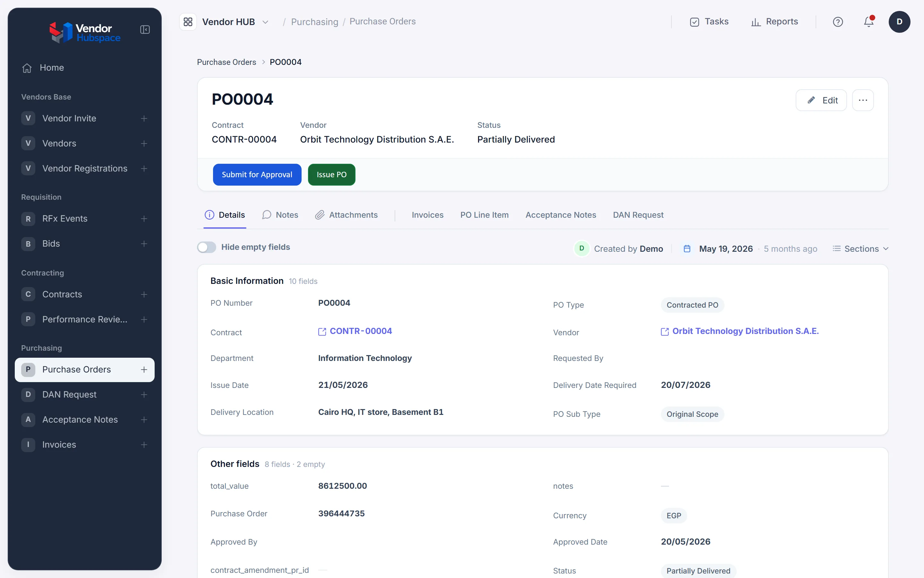This screenshot has width=924, height=578.
Task: Click the Delivery Location value Cairo HQ
Action: 381,412
